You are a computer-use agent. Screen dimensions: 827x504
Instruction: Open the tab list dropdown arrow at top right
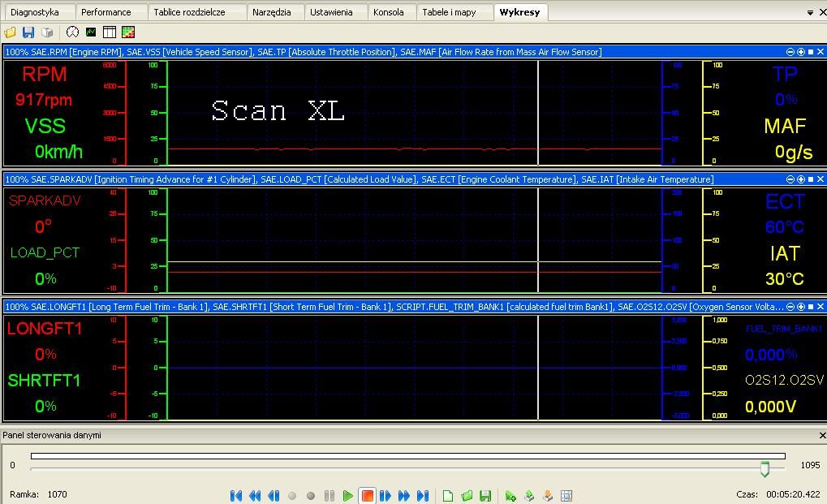point(810,13)
